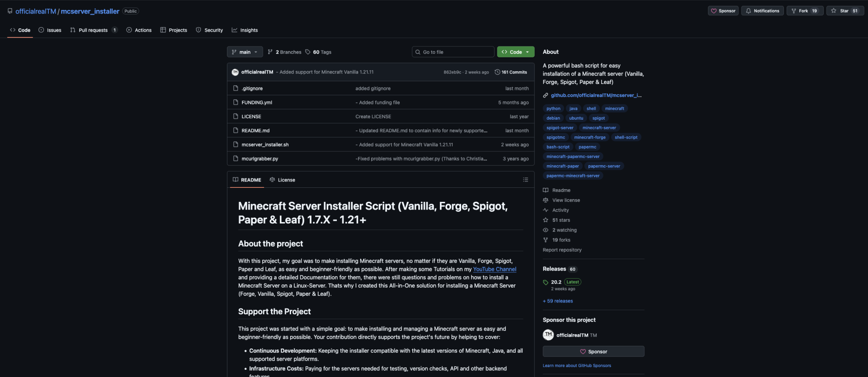Open officialrealTM sponsor profile avatar

tap(548, 335)
